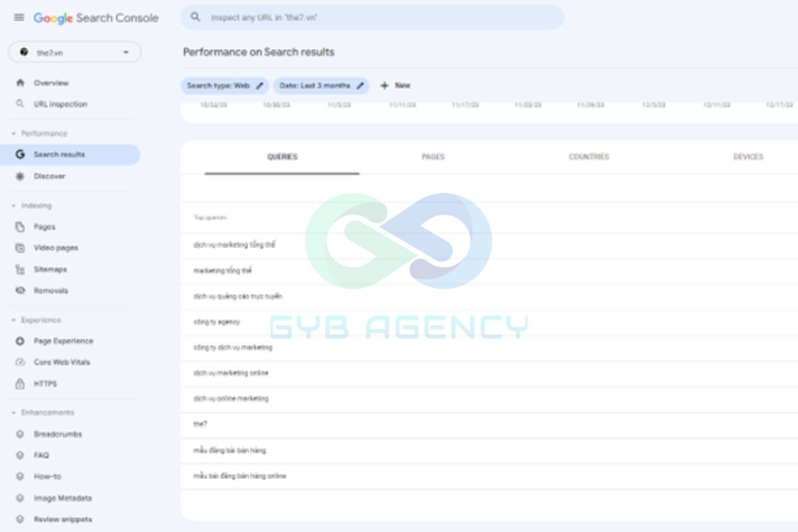The height and width of the screenshot is (532, 798).
Task: Click the Overview home icon
Action: click(x=20, y=83)
